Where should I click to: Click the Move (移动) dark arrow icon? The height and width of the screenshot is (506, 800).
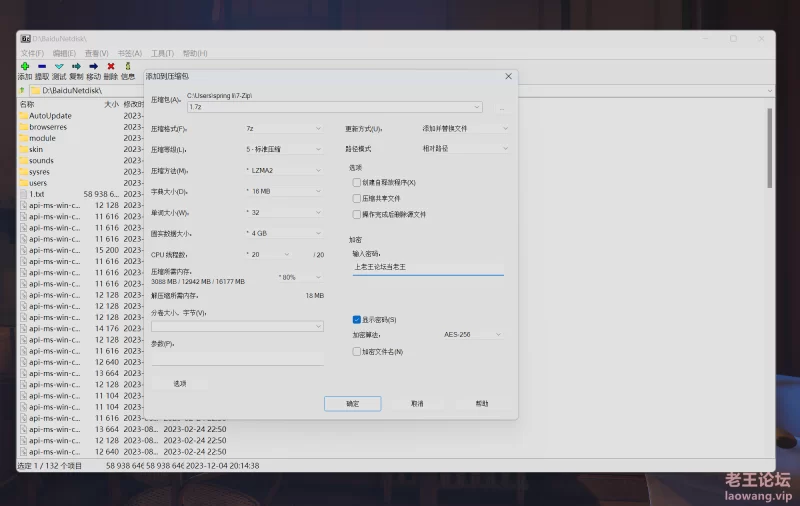[93, 66]
